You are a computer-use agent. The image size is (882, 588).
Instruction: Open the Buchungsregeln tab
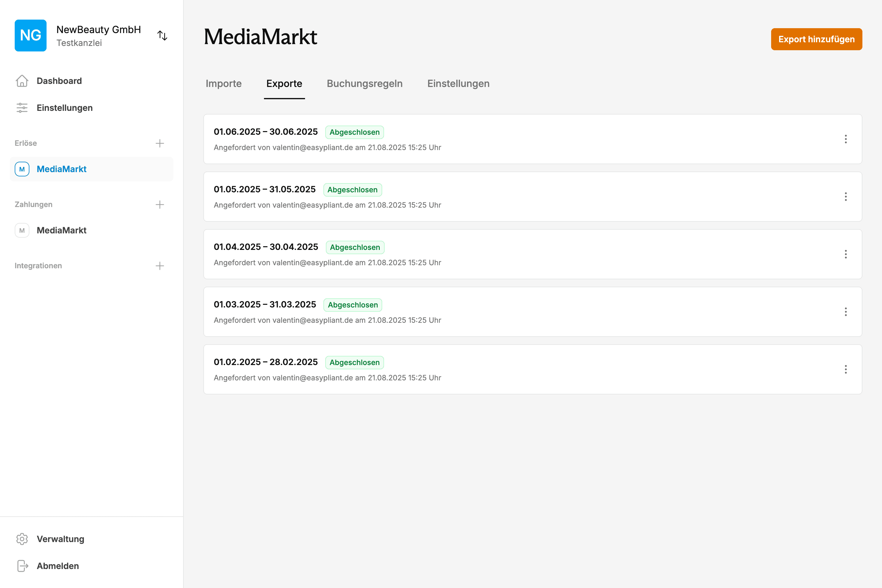[364, 84]
